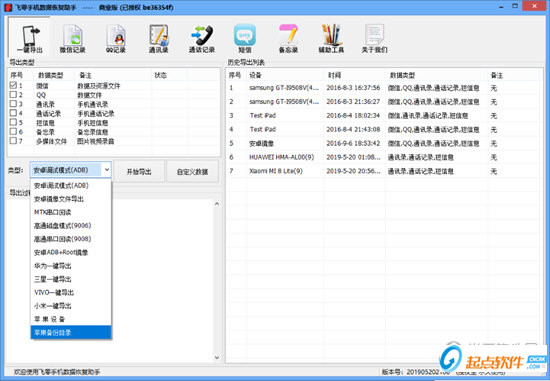Image resolution: width=550 pixels, height=381 pixels.
Task: Click the 自定义数据 custom data button
Action: coord(192,172)
